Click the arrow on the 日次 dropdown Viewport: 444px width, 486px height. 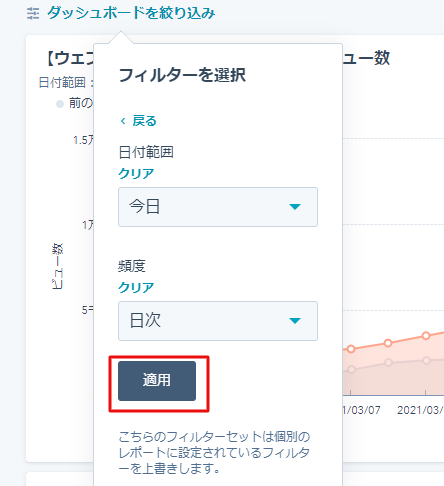[295, 321]
